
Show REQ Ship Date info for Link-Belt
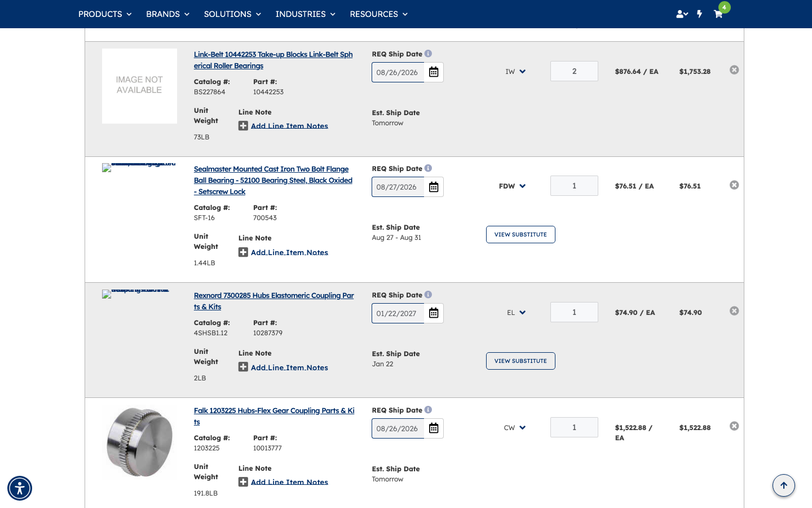(x=428, y=54)
